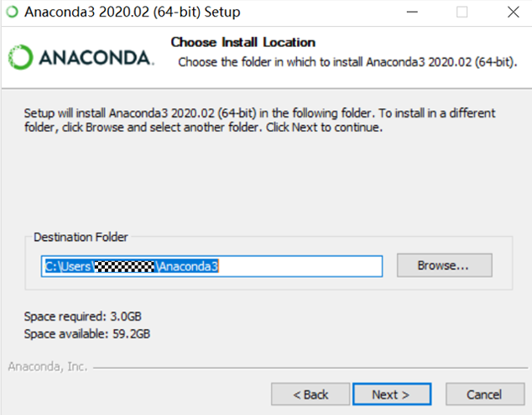Viewport: 532px width, 415px height.
Task: Close the Anaconda3 Setup window
Action: pos(512,13)
